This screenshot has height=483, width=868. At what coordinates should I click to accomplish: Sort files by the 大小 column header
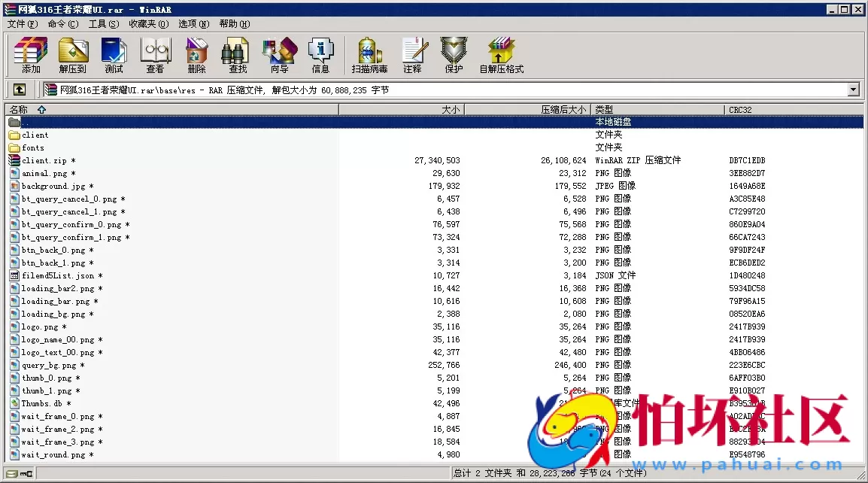(x=451, y=109)
